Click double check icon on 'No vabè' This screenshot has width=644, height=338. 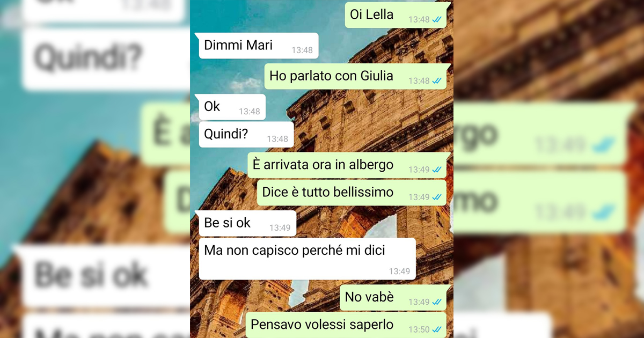point(437,302)
